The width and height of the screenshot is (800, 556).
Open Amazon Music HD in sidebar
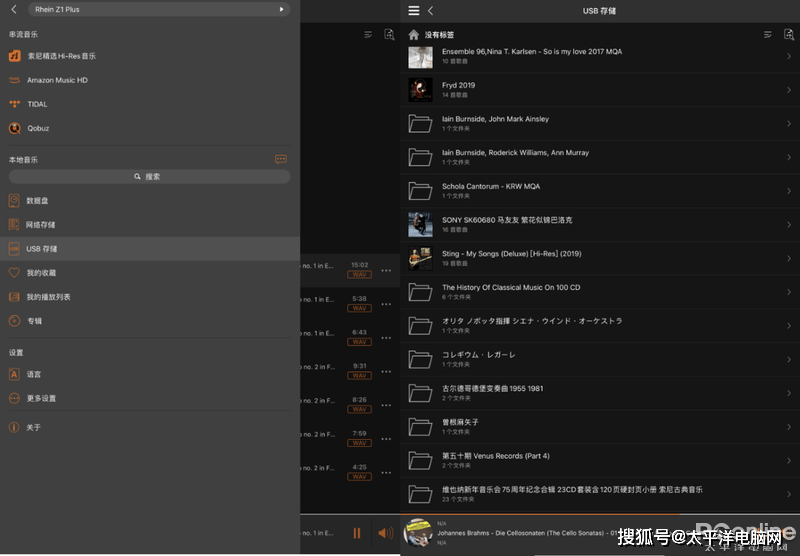tap(56, 80)
